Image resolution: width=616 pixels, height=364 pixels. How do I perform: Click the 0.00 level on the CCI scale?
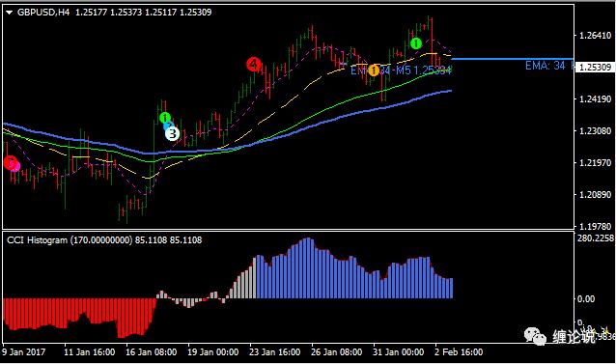(x=585, y=299)
